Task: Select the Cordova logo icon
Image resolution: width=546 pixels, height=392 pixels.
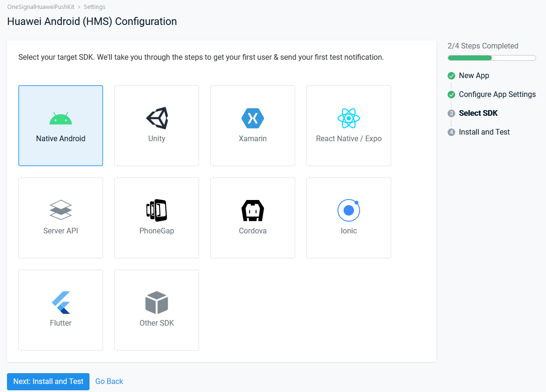Action: (253, 210)
